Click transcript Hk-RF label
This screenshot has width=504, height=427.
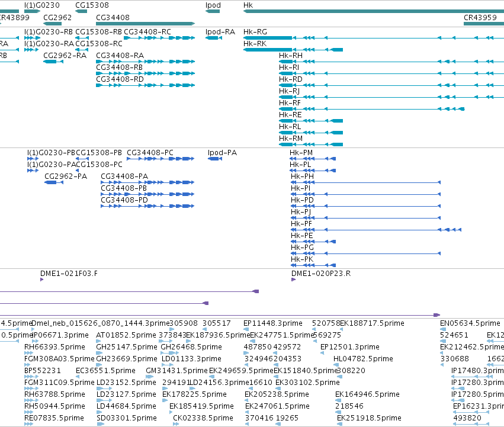coord(290,103)
